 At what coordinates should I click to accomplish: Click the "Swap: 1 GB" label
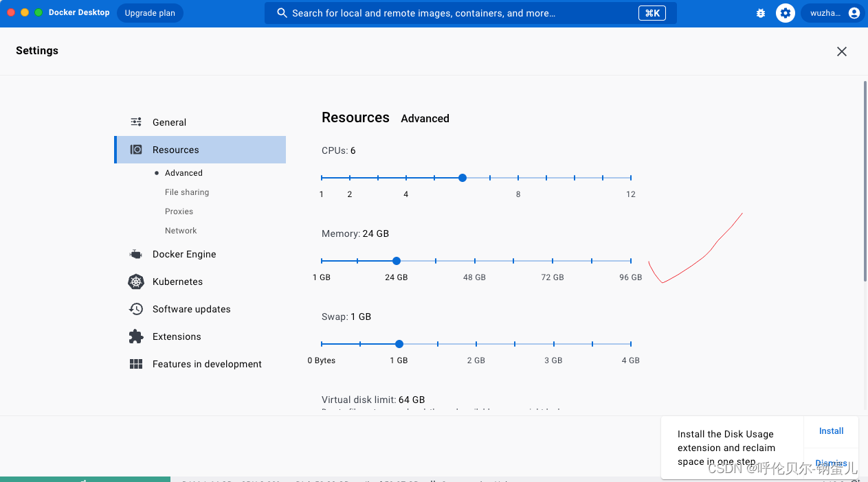click(x=346, y=317)
